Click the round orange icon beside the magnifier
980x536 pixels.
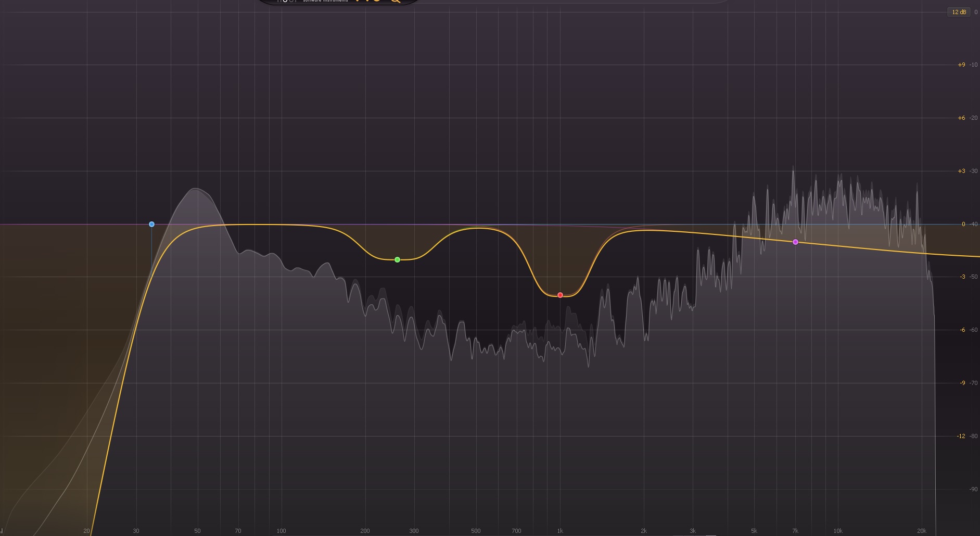[377, 2]
